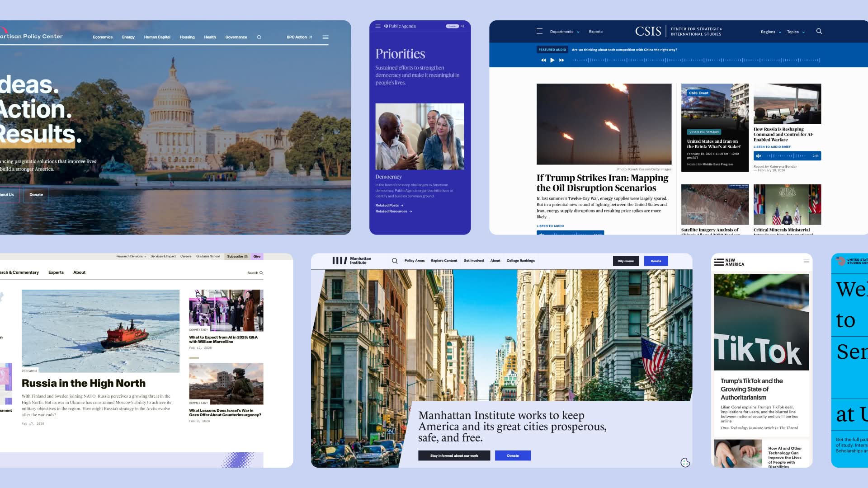This screenshot has height=488, width=868.
Task: Open Manhattan Institute search icon
Action: pos(395,261)
